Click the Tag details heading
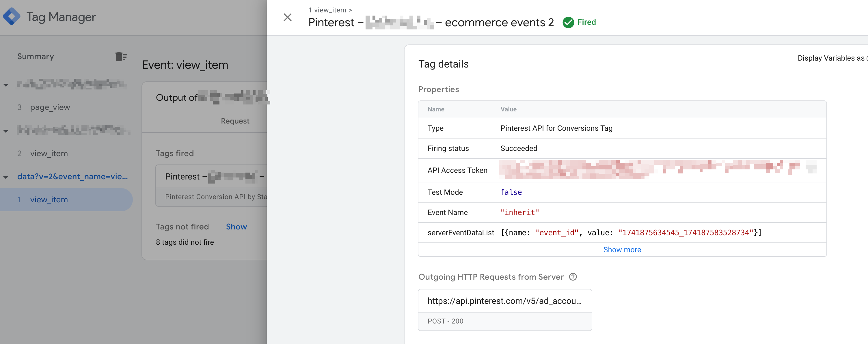This screenshot has width=868, height=344. (x=443, y=64)
